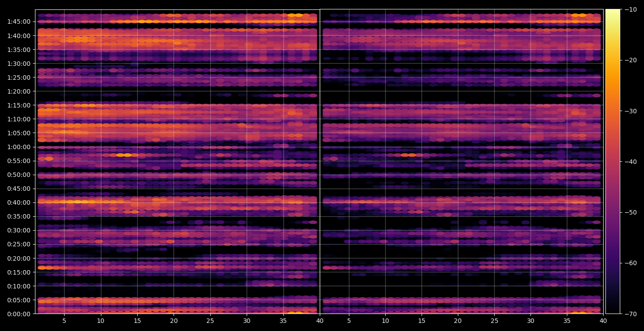This screenshot has width=644, height=331.
Task: Select x-axis label 10 under right heatmap
Action: tap(385, 321)
